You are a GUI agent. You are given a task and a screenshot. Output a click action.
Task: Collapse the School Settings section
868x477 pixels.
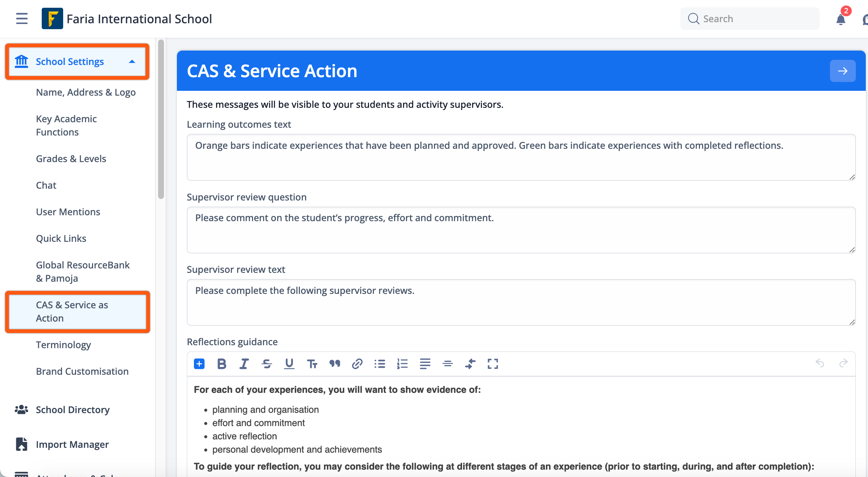pyautogui.click(x=132, y=62)
